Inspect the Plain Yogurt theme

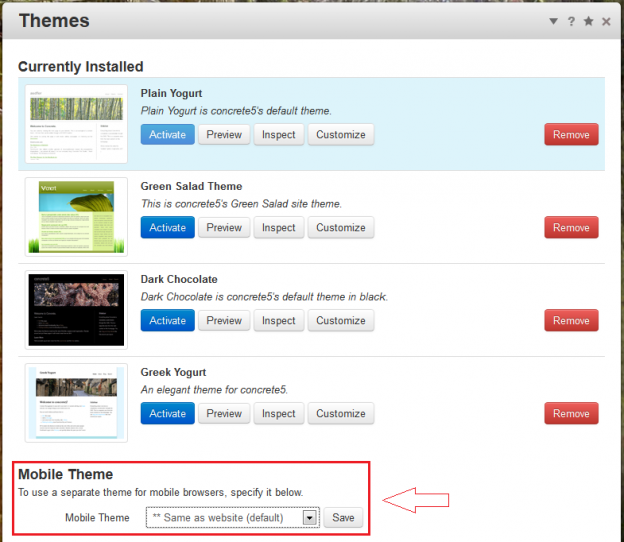tap(279, 135)
